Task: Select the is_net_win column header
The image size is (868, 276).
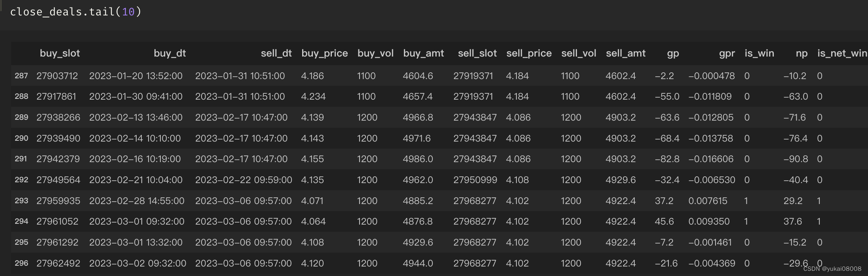Action: 842,53
